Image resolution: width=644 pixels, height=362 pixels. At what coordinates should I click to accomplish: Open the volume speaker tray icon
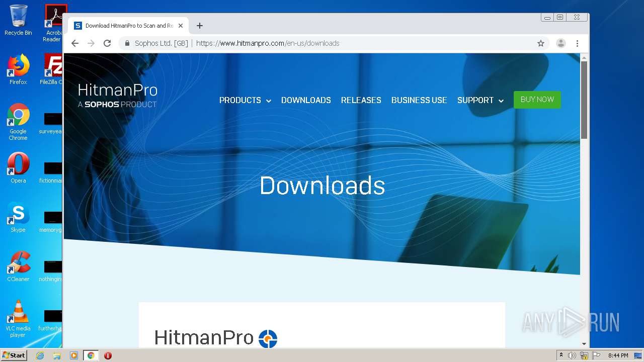[572, 355]
